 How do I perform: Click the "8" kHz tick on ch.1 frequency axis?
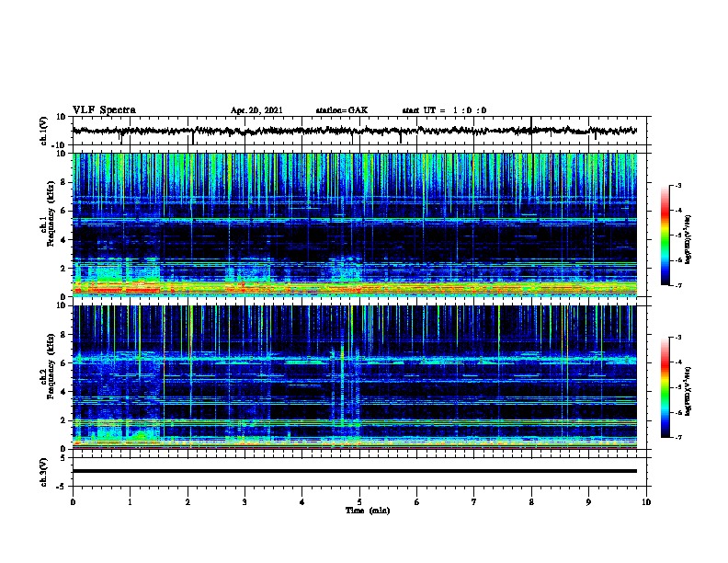click(65, 182)
